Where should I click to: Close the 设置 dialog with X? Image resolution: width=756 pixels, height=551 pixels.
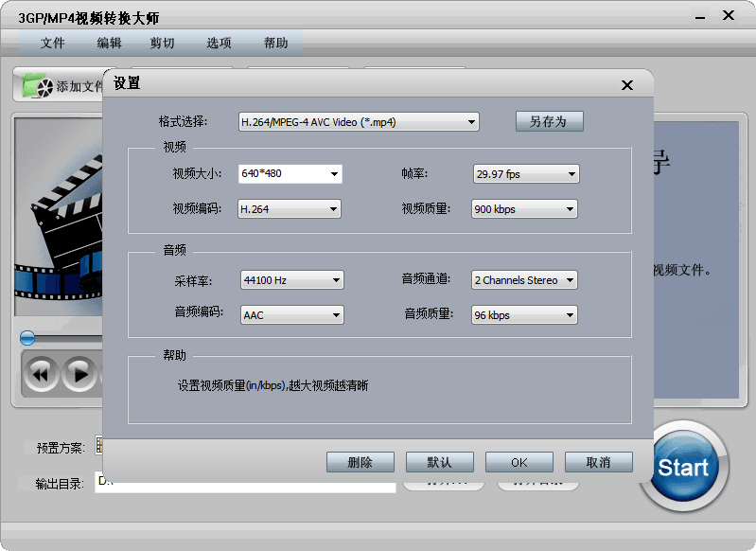(x=626, y=85)
